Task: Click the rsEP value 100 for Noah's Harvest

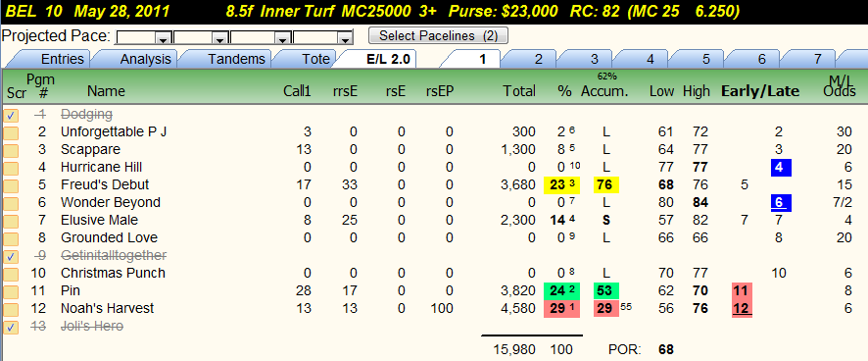Action: (x=443, y=308)
